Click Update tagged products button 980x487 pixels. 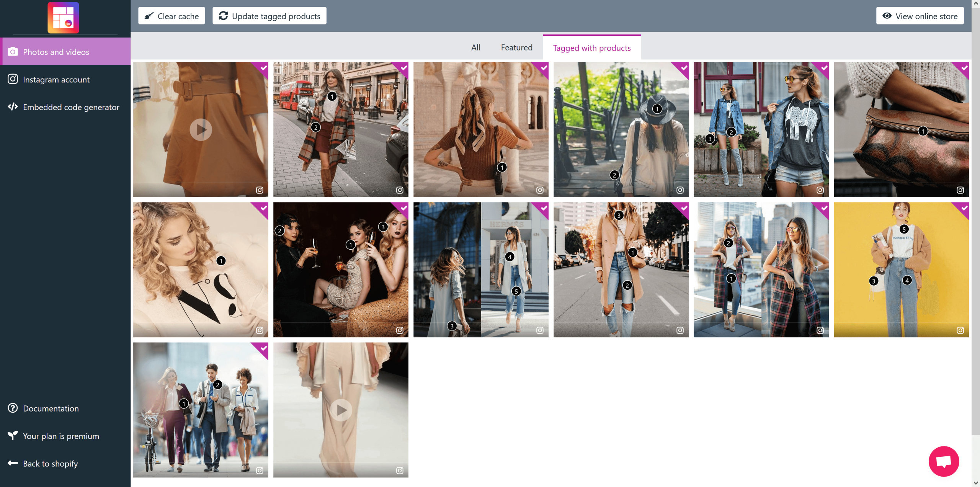[269, 16]
